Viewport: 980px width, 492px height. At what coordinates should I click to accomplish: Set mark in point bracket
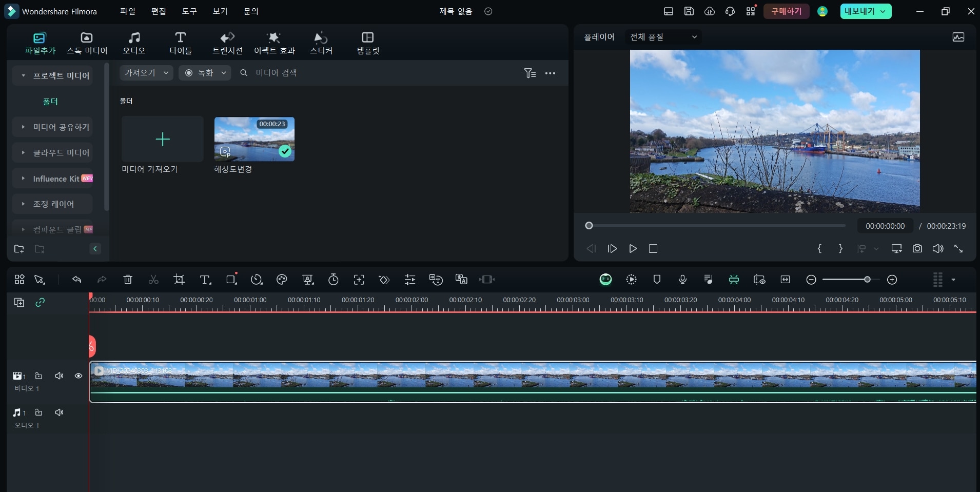819,249
